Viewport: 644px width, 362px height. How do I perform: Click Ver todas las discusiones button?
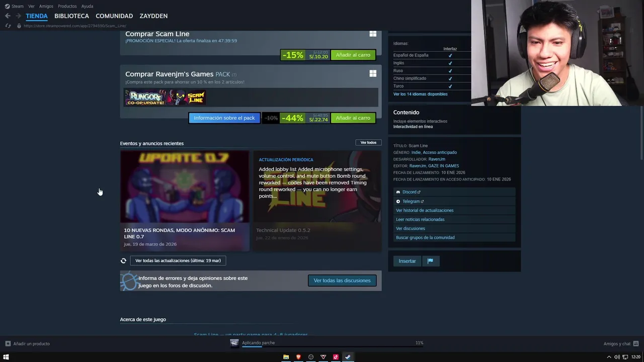[x=342, y=281]
